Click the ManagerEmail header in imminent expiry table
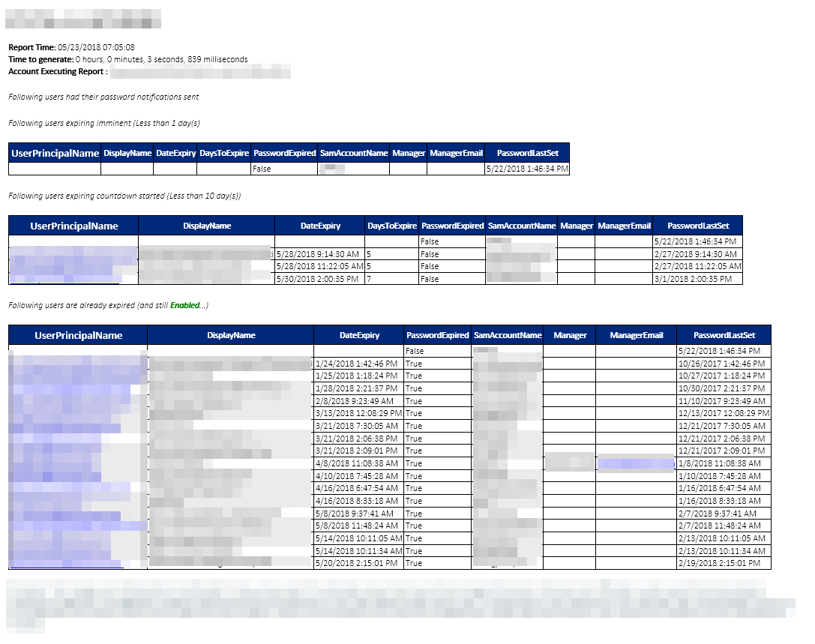The height and width of the screenshot is (644, 815). click(x=456, y=153)
